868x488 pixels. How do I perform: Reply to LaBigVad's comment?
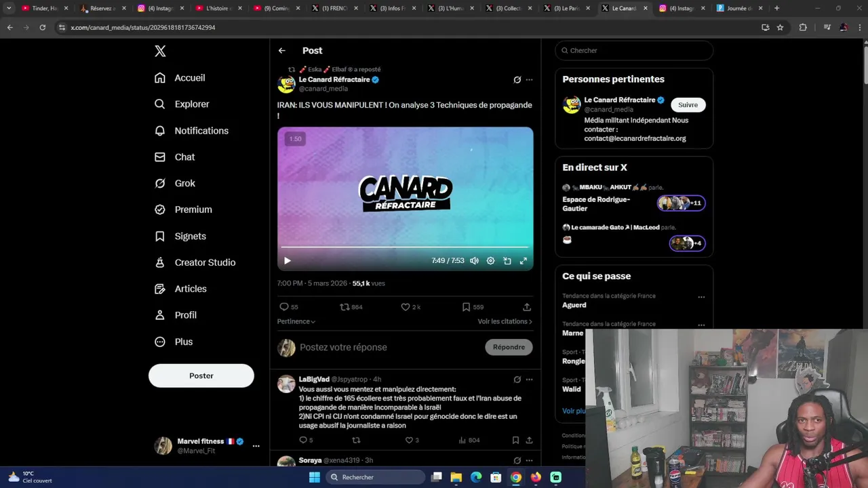click(306, 441)
